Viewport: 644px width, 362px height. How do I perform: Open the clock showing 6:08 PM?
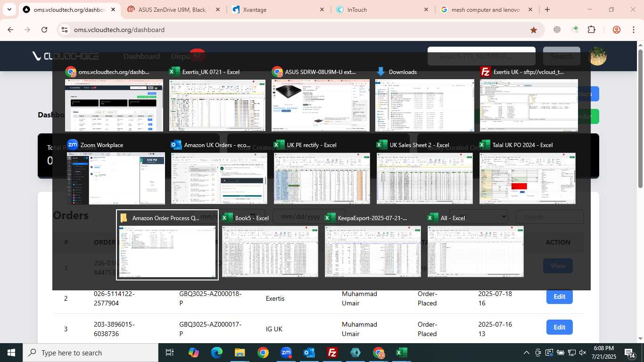point(603,353)
